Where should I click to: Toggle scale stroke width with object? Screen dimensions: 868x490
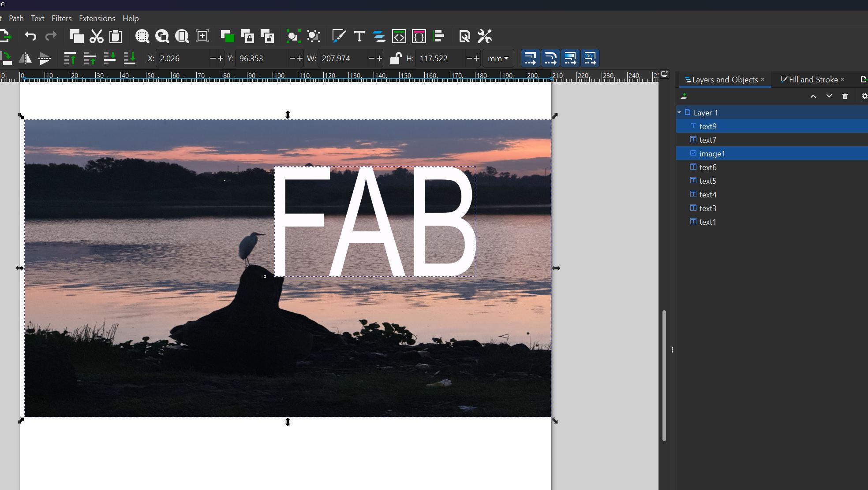tap(530, 58)
